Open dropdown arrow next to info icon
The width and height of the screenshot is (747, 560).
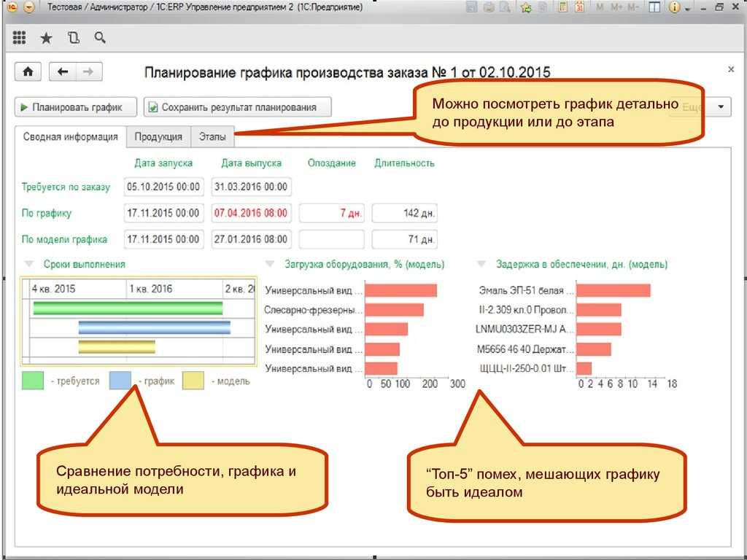click(x=687, y=9)
